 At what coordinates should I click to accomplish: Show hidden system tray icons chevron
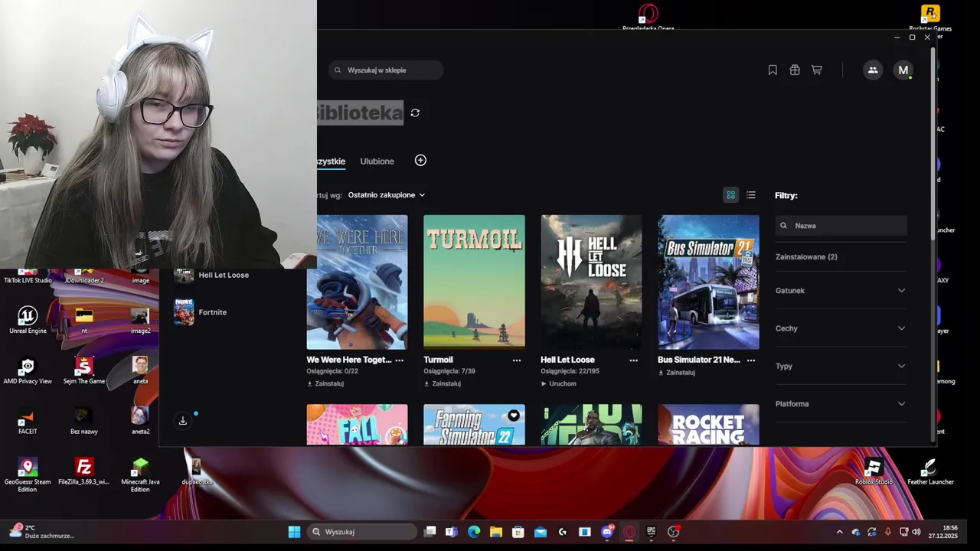[839, 532]
